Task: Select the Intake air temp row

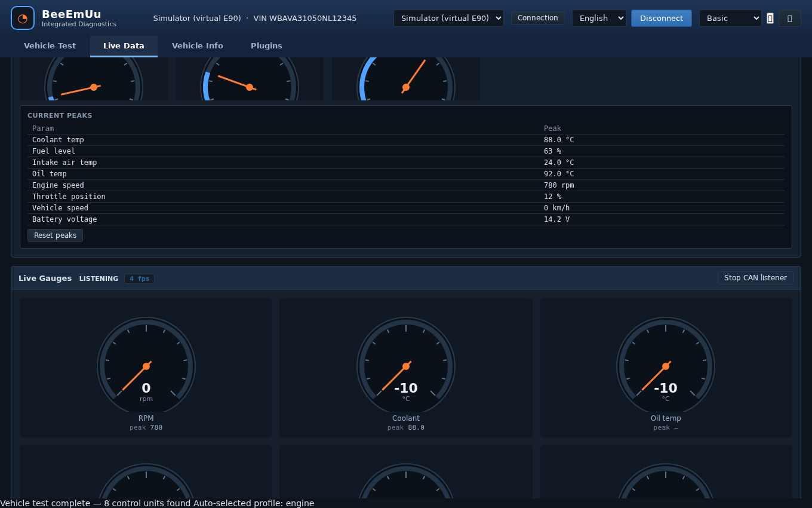Action: point(406,163)
